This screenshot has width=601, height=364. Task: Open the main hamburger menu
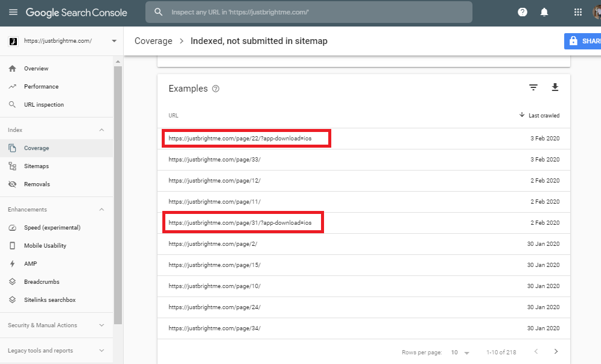[x=13, y=12]
